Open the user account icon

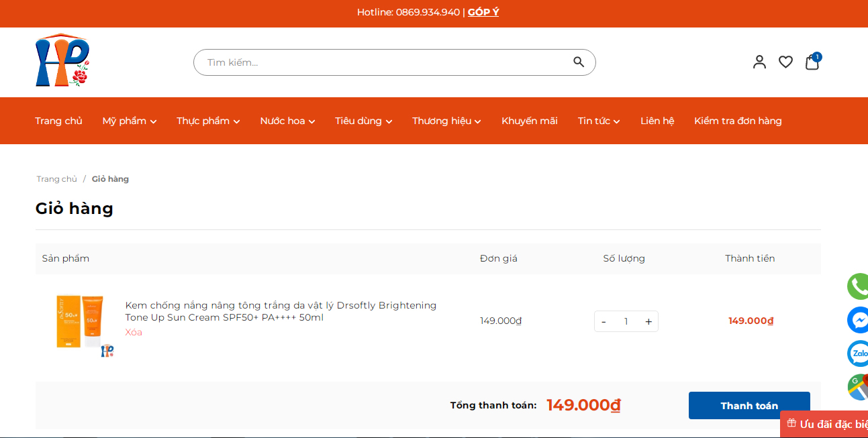(759, 62)
